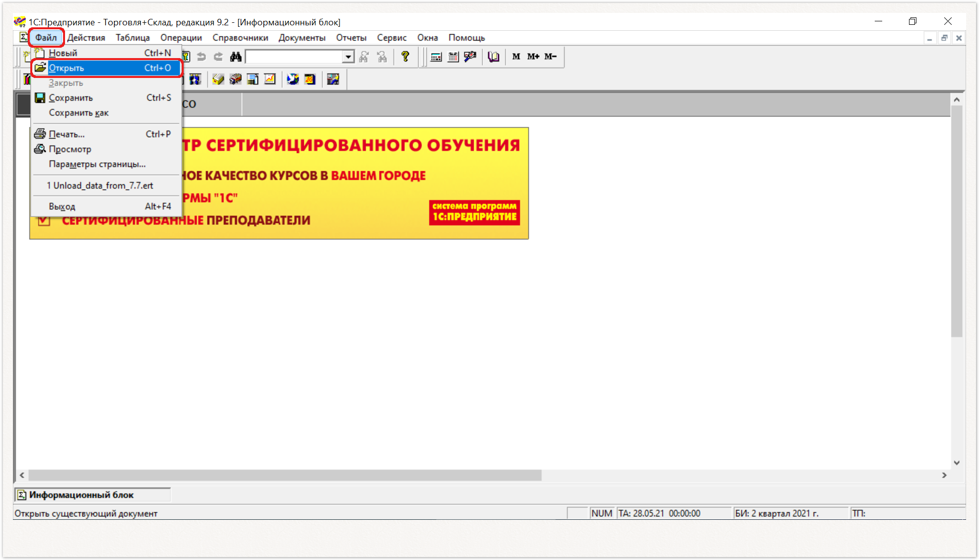Click the key icon in toolbar
The image size is (979, 560).
click(186, 57)
